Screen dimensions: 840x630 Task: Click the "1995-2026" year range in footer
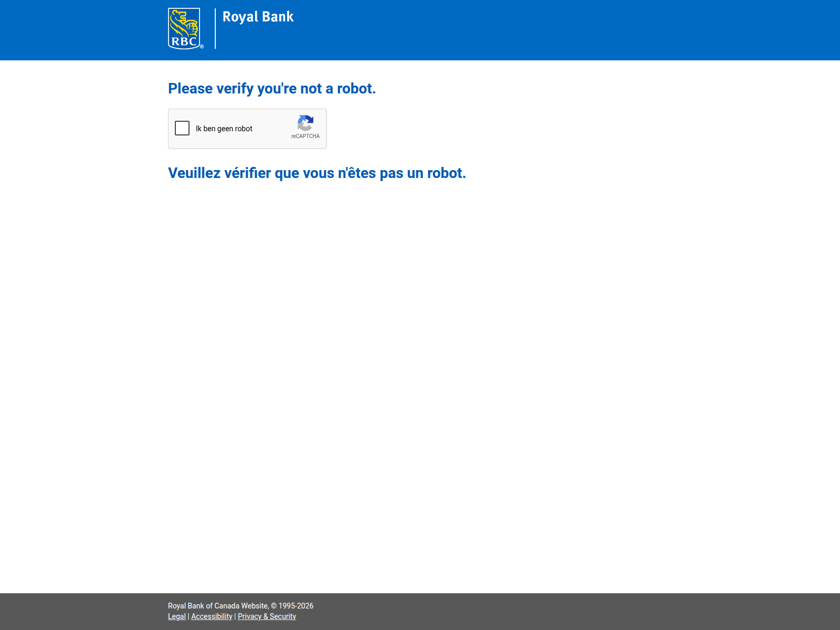[296, 606]
